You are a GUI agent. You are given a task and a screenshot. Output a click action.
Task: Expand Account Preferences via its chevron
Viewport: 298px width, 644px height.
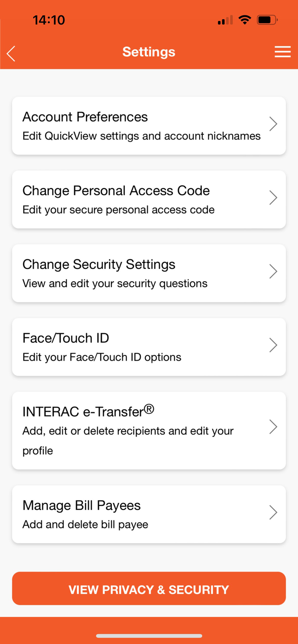pos(273,124)
